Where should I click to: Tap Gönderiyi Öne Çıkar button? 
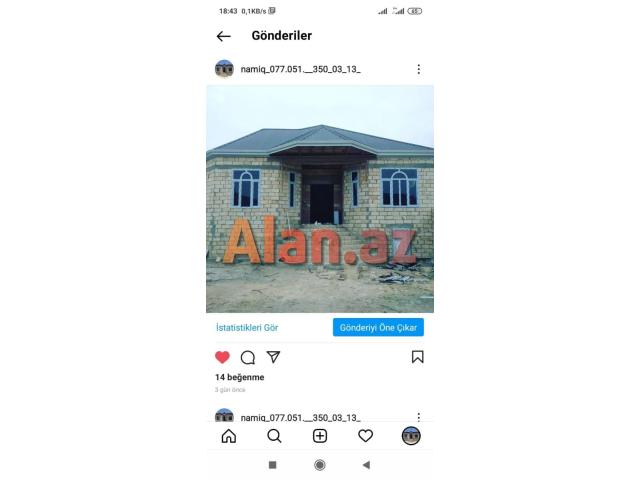378,327
